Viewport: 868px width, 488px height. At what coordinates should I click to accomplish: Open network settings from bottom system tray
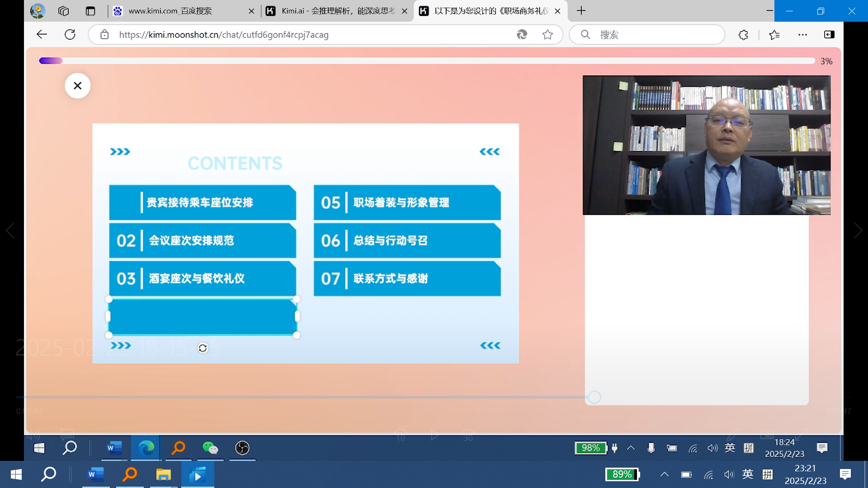coord(708,474)
